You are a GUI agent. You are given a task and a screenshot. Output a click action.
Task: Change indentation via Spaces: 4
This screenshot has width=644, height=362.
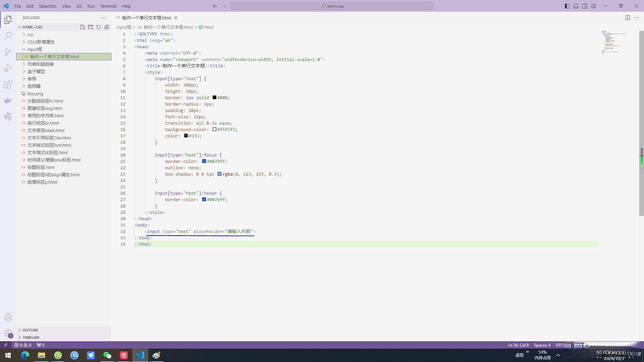542,345
